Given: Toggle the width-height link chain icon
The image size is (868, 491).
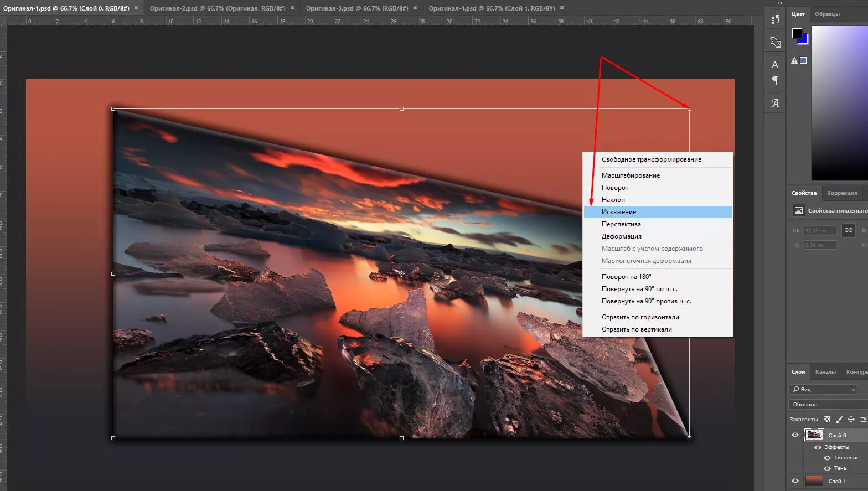Looking at the screenshot, I should (848, 230).
